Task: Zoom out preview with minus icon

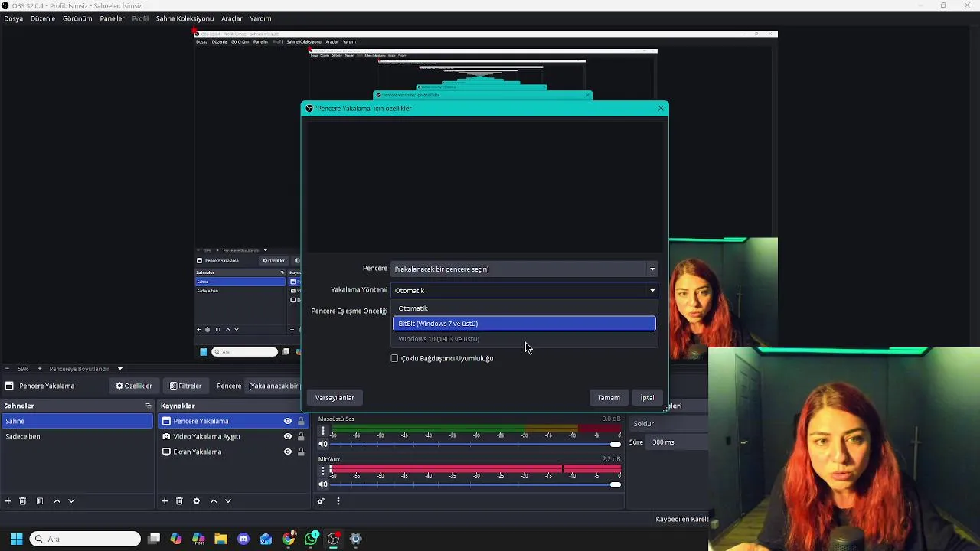Action: point(8,369)
